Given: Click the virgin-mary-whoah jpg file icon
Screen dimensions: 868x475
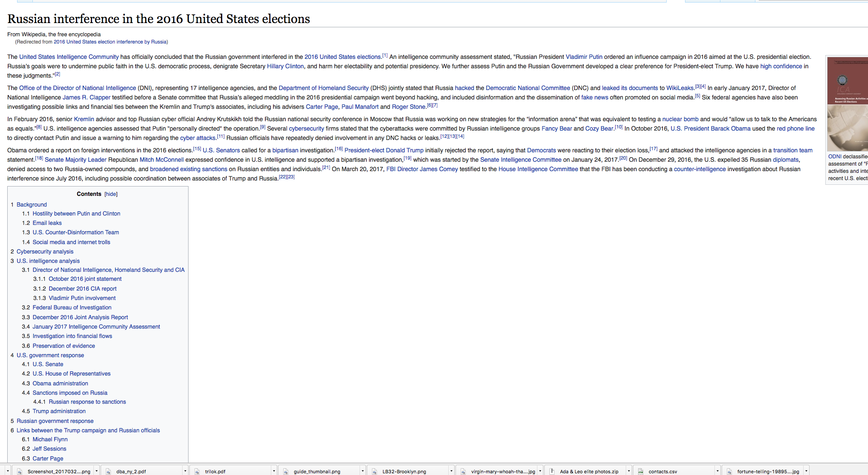Looking at the screenshot, I should 463,471.
